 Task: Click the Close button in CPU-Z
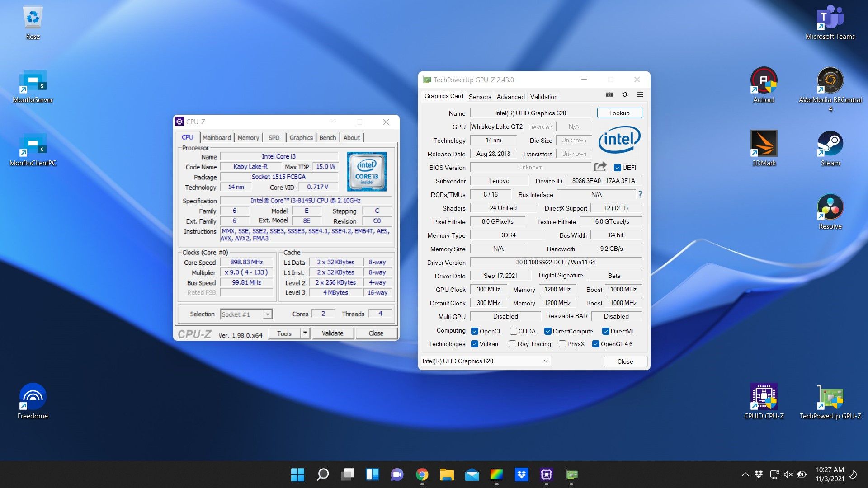coord(376,333)
